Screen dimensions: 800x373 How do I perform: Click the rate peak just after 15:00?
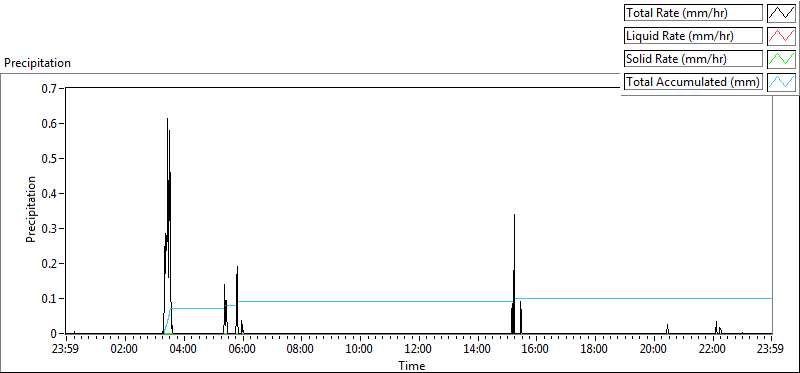(x=514, y=273)
